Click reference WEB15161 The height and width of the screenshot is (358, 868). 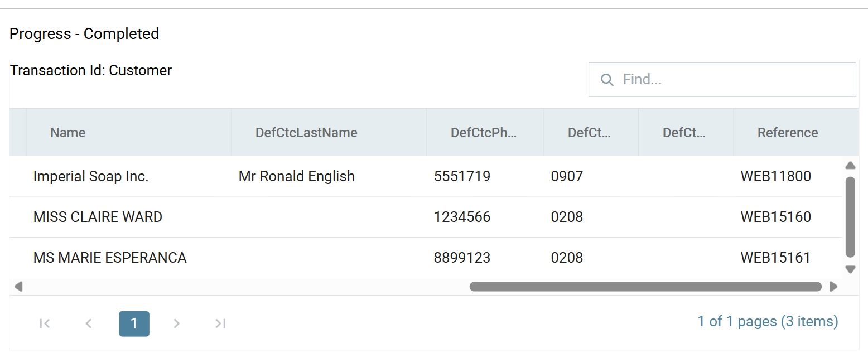pyautogui.click(x=775, y=258)
